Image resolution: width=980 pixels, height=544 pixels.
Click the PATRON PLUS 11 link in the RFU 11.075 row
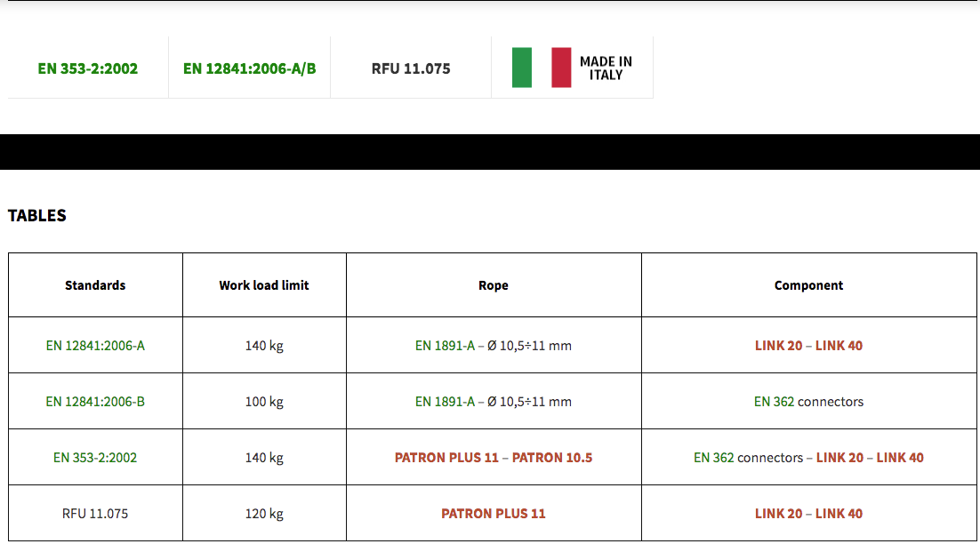[x=494, y=514]
